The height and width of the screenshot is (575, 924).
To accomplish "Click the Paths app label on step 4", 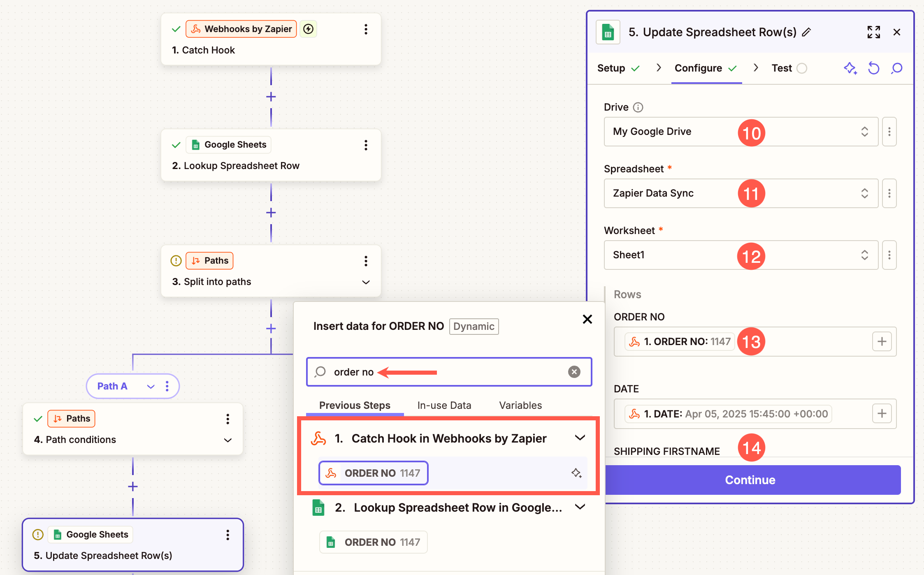I will pos(71,419).
